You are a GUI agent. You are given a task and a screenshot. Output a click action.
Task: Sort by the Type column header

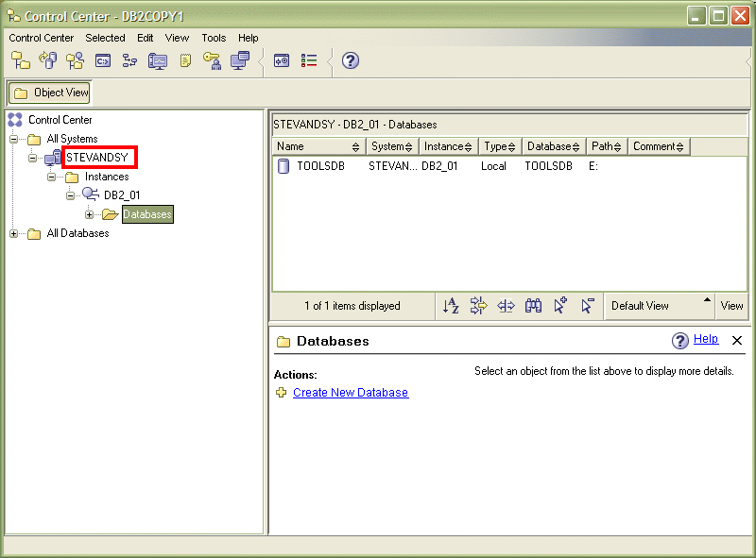click(500, 146)
